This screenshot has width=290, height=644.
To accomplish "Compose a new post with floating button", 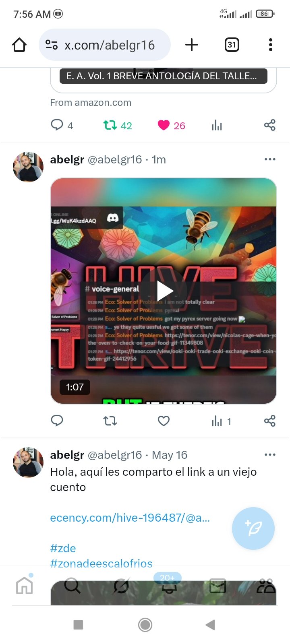I will click(253, 528).
